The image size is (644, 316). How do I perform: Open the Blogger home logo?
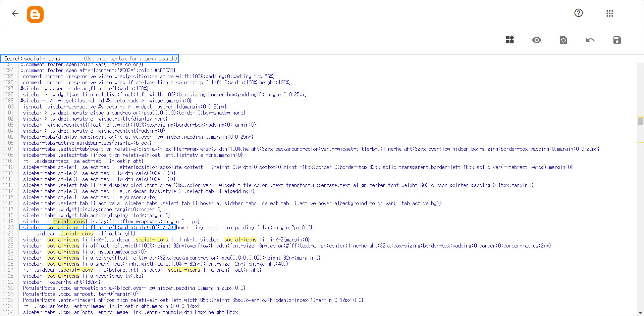point(35,14)
